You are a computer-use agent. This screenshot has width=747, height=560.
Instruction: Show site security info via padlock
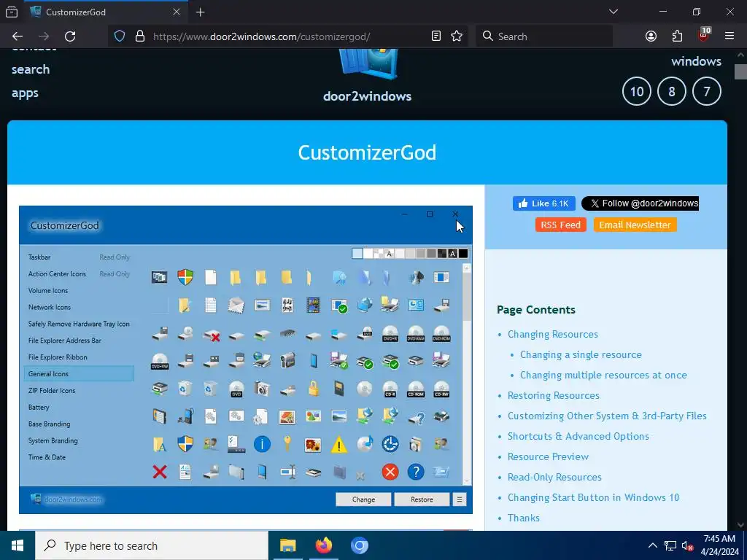coord(139,36)
